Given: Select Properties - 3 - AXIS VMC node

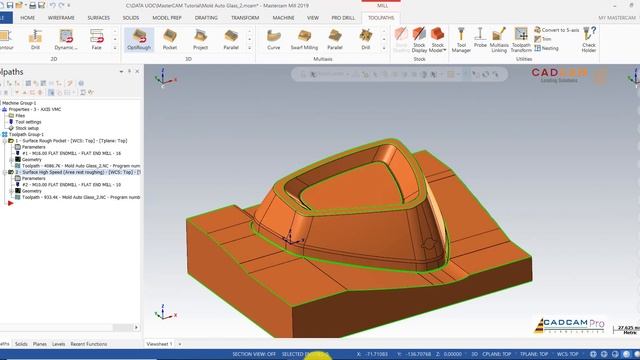Looking at the screenshot, I should click(35, 109).
